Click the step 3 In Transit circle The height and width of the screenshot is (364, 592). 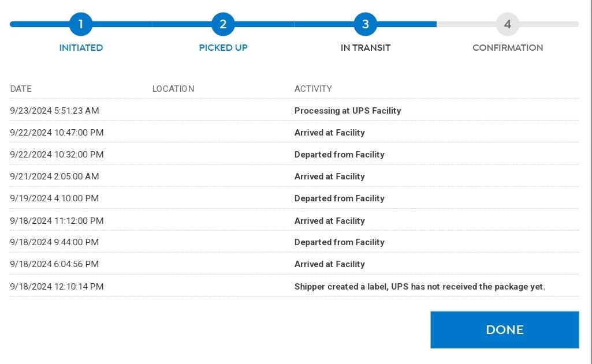pyautogui.click(x=365, y=24)
